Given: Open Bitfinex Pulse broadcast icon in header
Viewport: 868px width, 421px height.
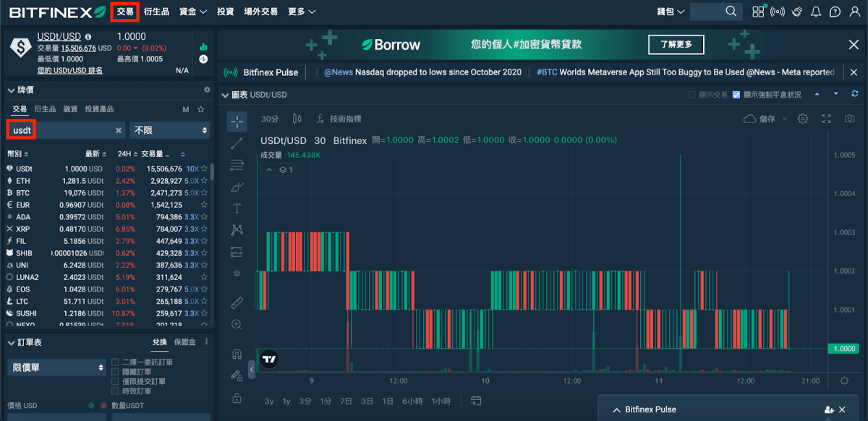Looking at the screenshot, I should click(x=778, y=12).
